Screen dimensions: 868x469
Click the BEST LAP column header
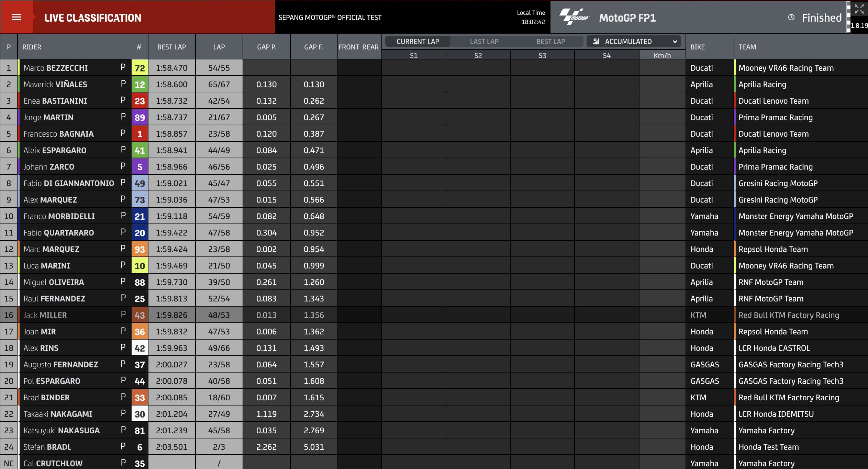(x=171, y=47)
